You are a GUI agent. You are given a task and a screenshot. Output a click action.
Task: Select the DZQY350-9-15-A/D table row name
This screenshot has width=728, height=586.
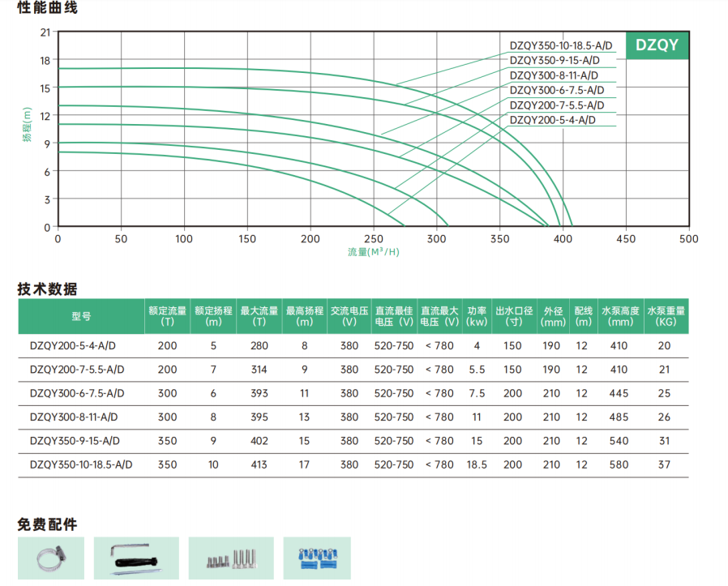[x=75, y=441]
